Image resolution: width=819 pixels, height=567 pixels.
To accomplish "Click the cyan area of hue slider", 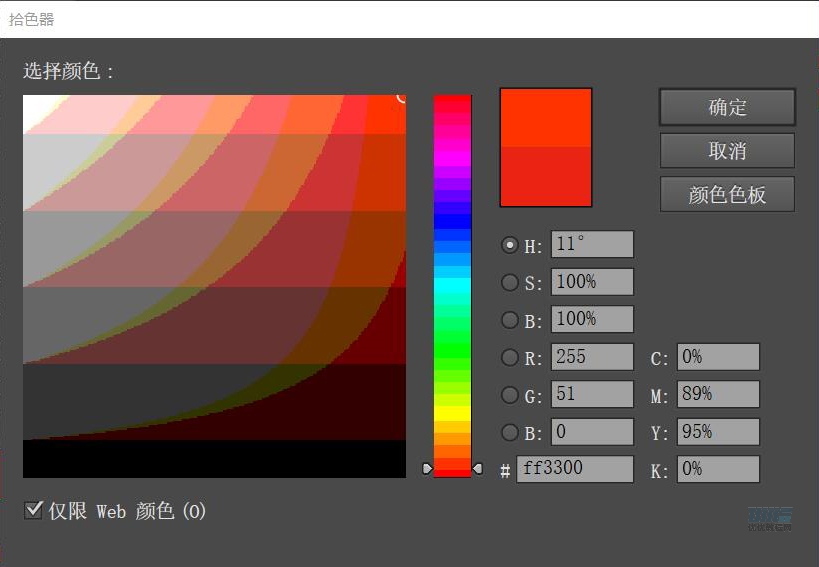I will pos(452,286).
